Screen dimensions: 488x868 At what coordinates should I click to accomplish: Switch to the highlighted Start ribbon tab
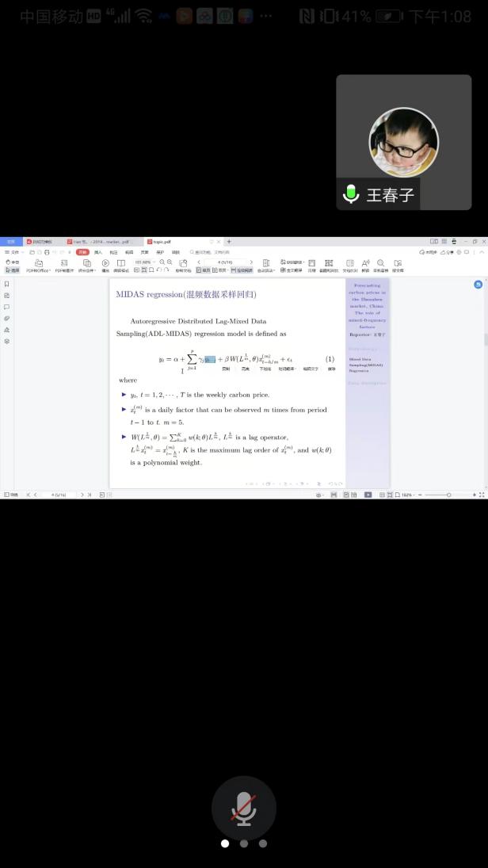pyautogui.click(x=82, y=251)
